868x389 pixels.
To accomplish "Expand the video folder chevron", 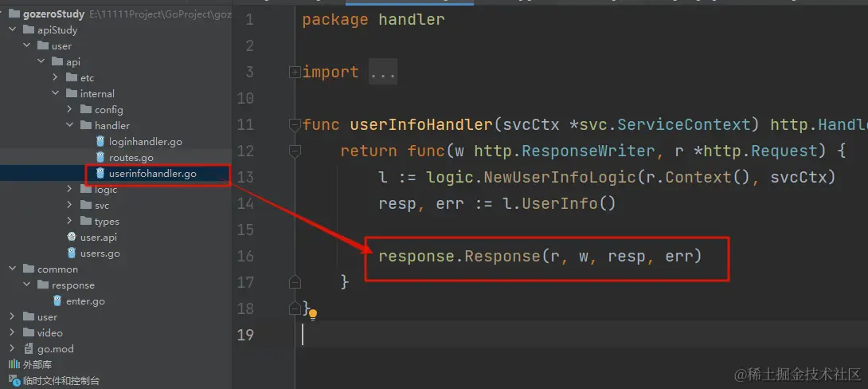I will pyautogui.click(x=12, y=332).
